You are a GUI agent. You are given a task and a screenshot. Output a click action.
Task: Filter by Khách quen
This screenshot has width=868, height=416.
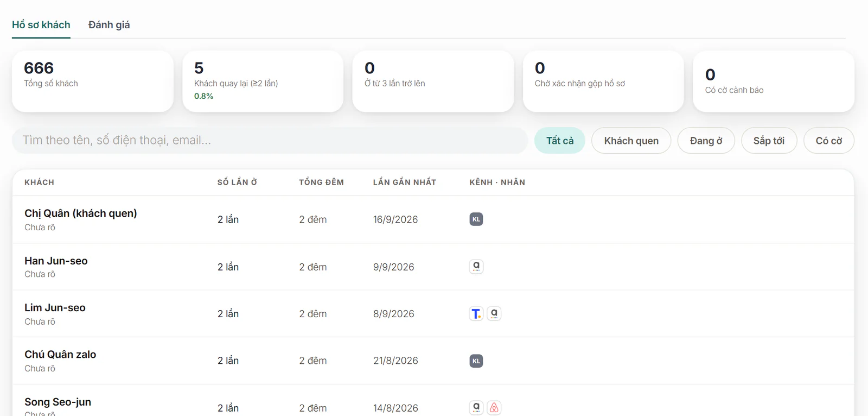pyautogui.click(x=631, y=141)
